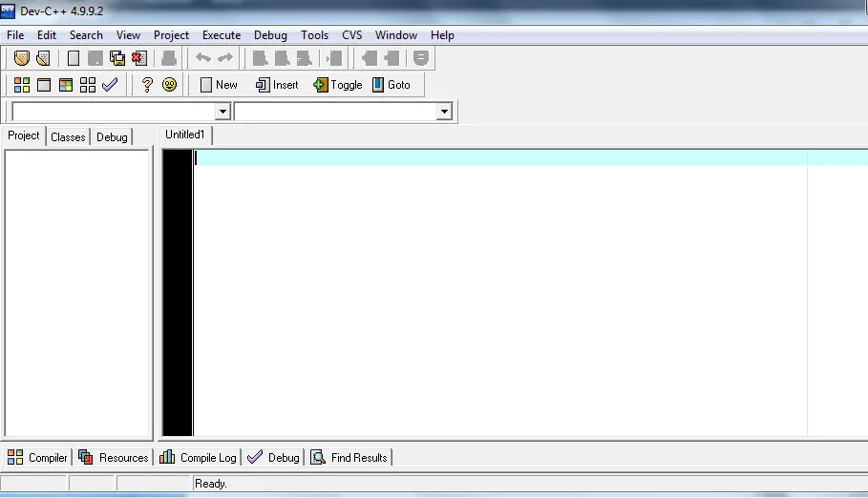This screenshot has width=868, height=498.
Task: Open the bottom Debug tab with checkmark
Action: 273,458
